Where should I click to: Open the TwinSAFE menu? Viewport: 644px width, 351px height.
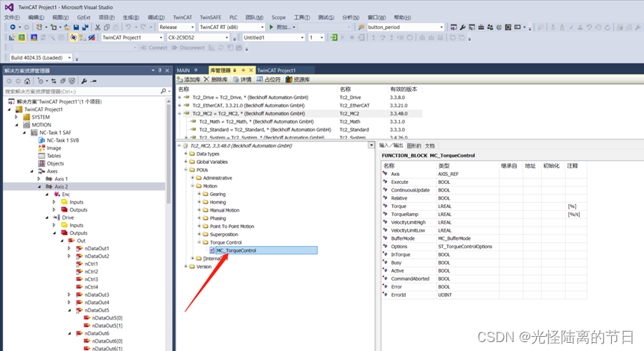click(x=210, y=17)
